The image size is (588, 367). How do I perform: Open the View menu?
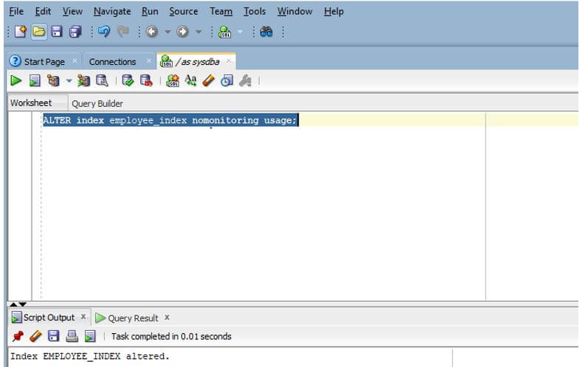[x=72, y=12]
